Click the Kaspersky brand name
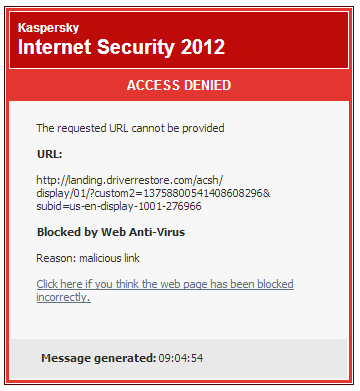360x391 pixels. pyautogui.click(x=48, y=28)
